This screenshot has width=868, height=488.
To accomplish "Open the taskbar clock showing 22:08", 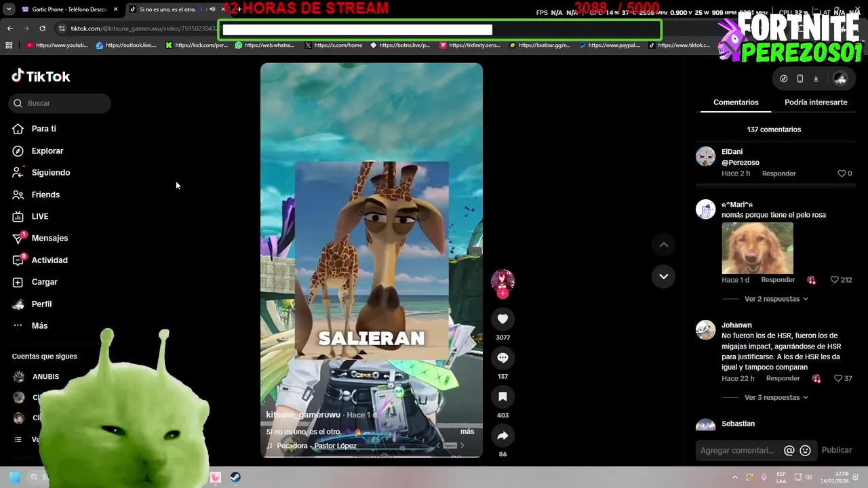I will pyautogui.click(x=835, y=477).
